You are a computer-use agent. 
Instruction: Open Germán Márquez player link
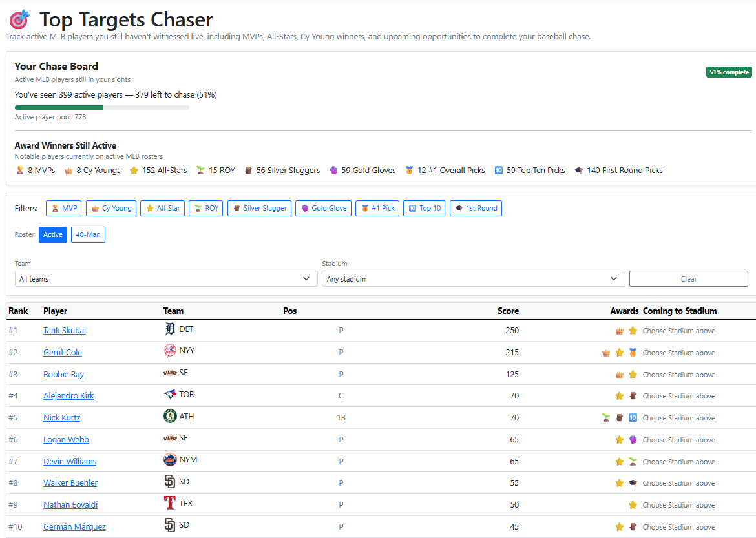pyautogui.click(x=75, y=527)
